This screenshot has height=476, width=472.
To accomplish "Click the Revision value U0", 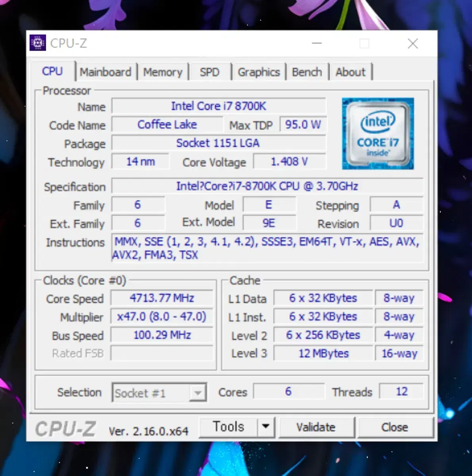I will click(396, 223).
